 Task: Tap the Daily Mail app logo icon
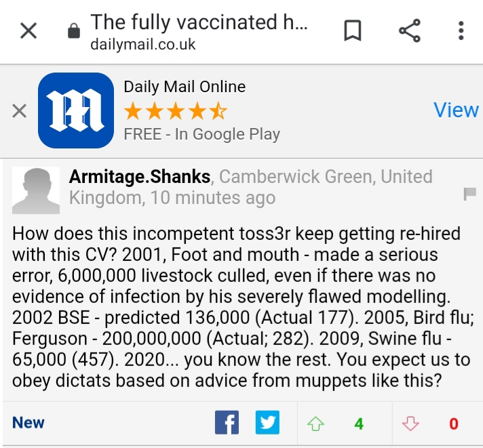[x=75, y=110]
